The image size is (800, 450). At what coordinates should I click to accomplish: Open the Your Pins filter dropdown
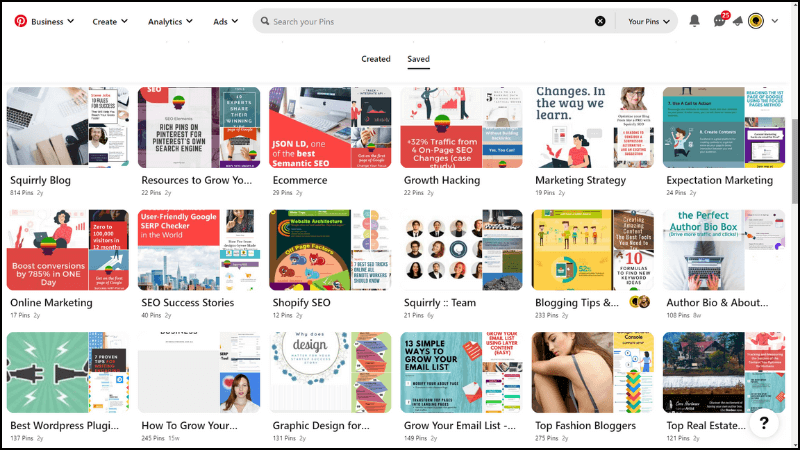pos(648,21)
